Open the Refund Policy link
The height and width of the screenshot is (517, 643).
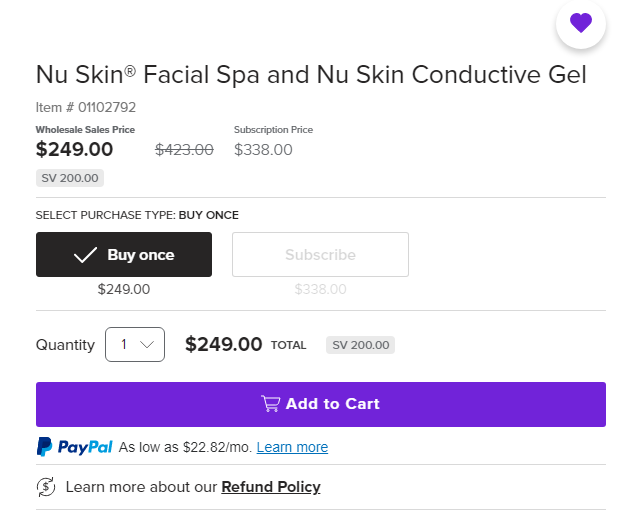coord(271,487)
